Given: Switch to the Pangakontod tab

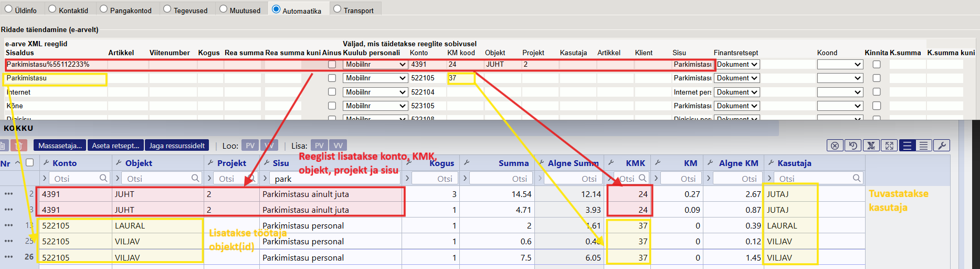Looking at the screenshot, I should (x=103, y=9).
